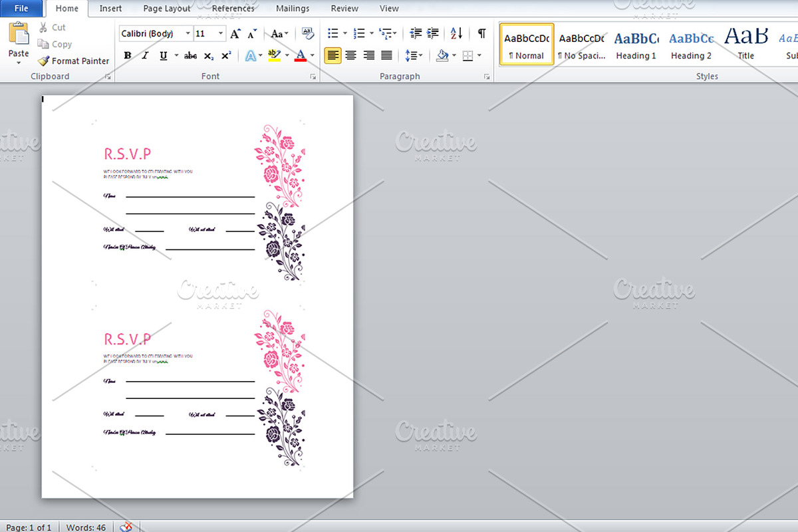The height and width of the screenshot is (532, 798).
Task: Increase the paragraph indent
Action: coord(433,33)
